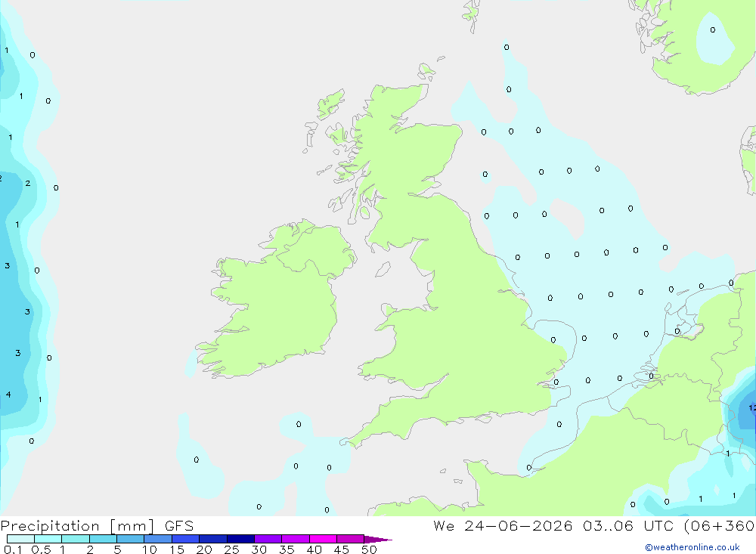Pick the 20–25 mm legend color segment
The width and height of the screenshot is (756, 554).
point(213,539)
